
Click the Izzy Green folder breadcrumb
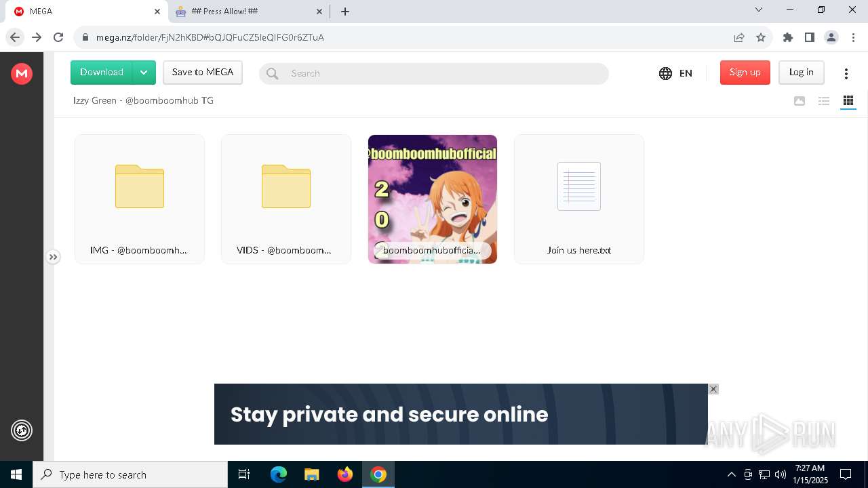tap(143, 100)
